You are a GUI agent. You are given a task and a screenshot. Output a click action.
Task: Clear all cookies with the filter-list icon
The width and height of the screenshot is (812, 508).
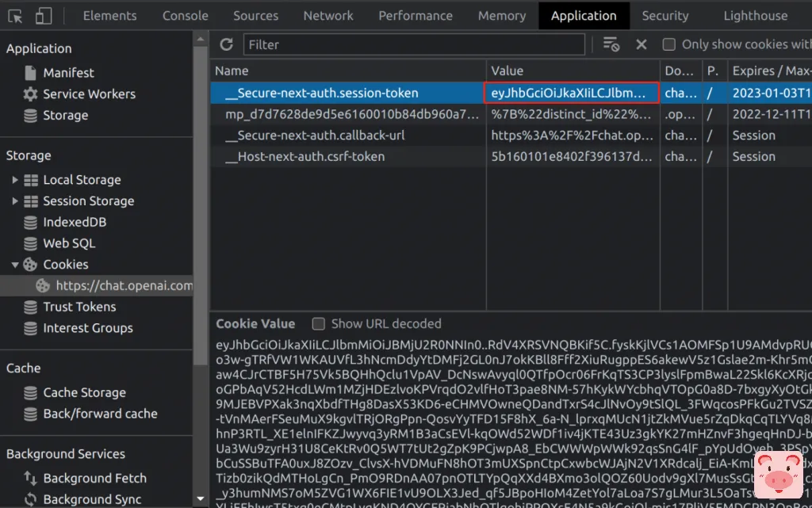(x=611, y=44)
